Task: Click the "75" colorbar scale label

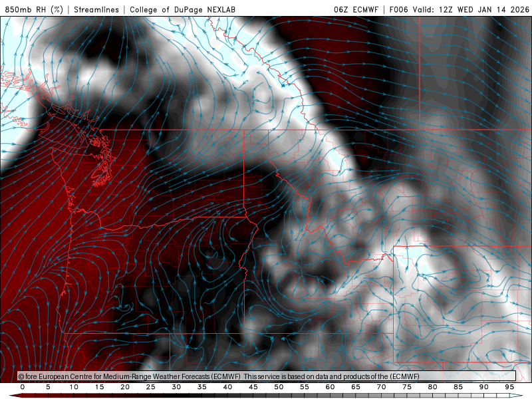Action: coord(407,387)
